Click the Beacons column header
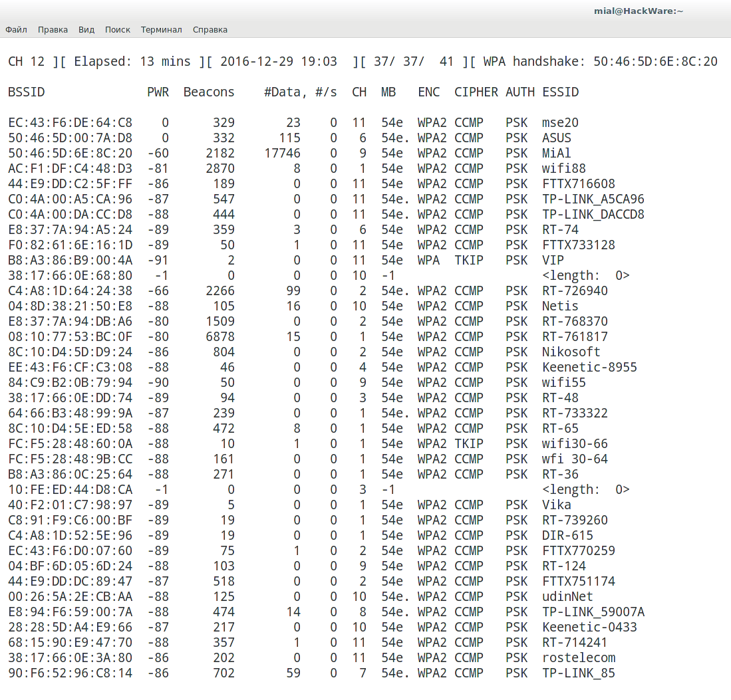Viewport: 731px width, 700px height. coord(209,92)
